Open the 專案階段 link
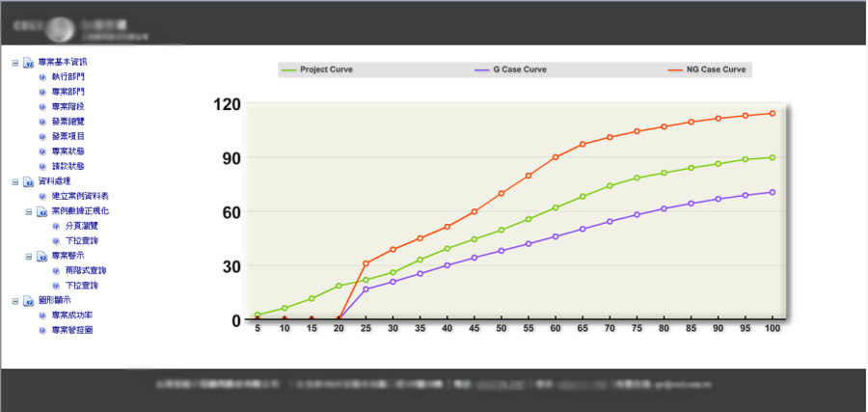Viewport: 868px width, 412px height. pos(68,106)
